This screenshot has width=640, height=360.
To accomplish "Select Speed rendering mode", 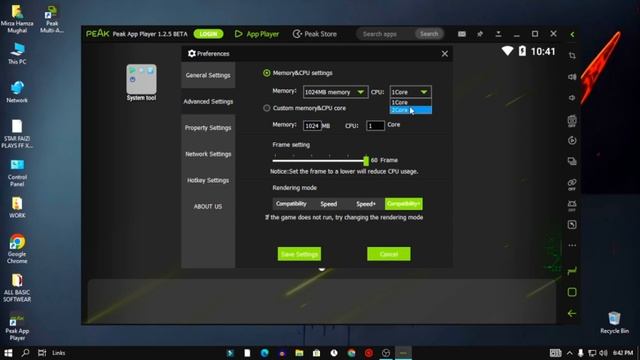I will click(x=329, y=204).
